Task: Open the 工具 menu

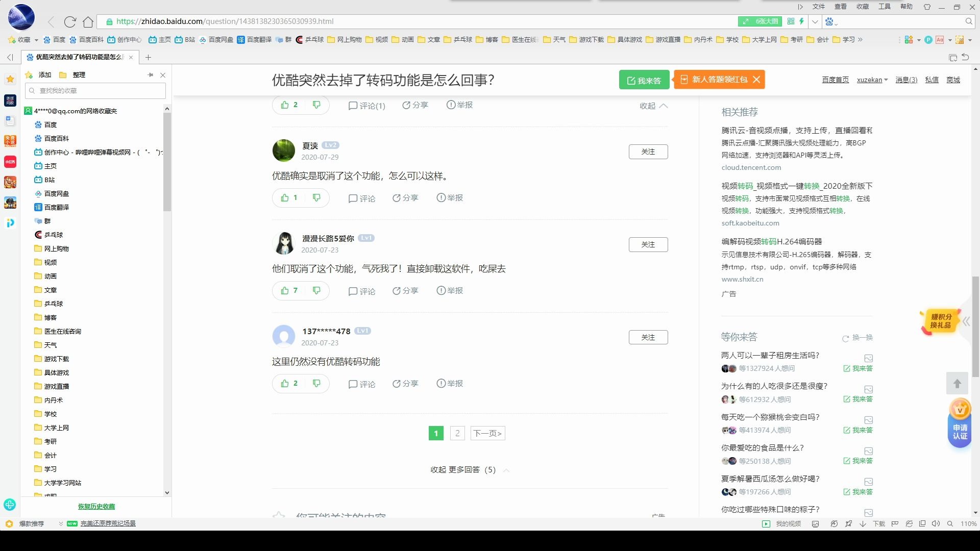Action: click(x=885, y=7)
